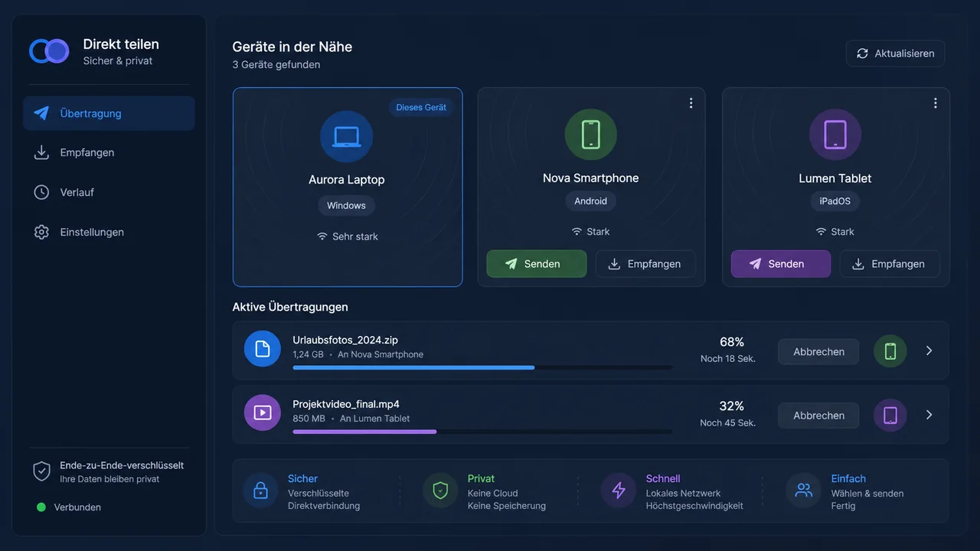Screen dimensions: 980x551
Task: Click the remaining time Noch 18 Sek.
Action: [728, 359]
